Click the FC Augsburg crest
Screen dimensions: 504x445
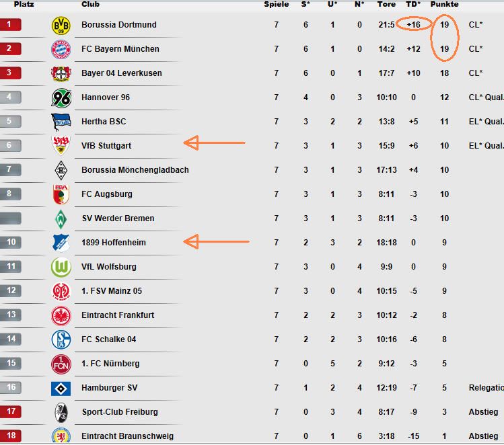point(61,194)
